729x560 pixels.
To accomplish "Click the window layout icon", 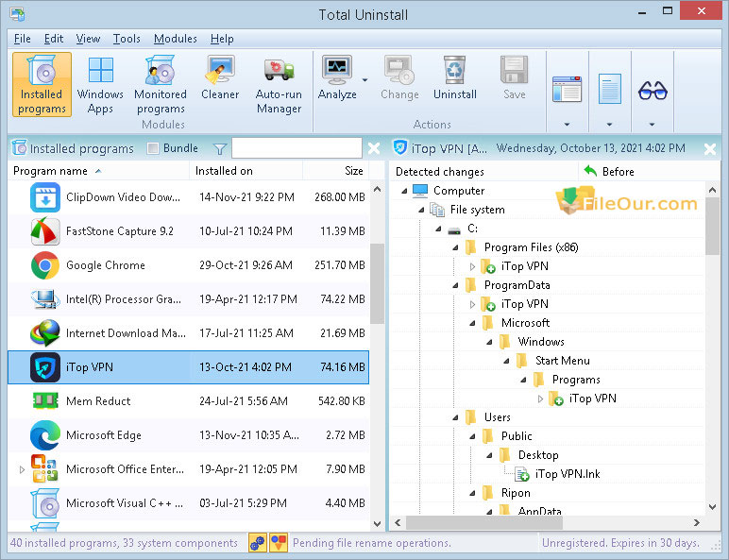I will point(567,90).
